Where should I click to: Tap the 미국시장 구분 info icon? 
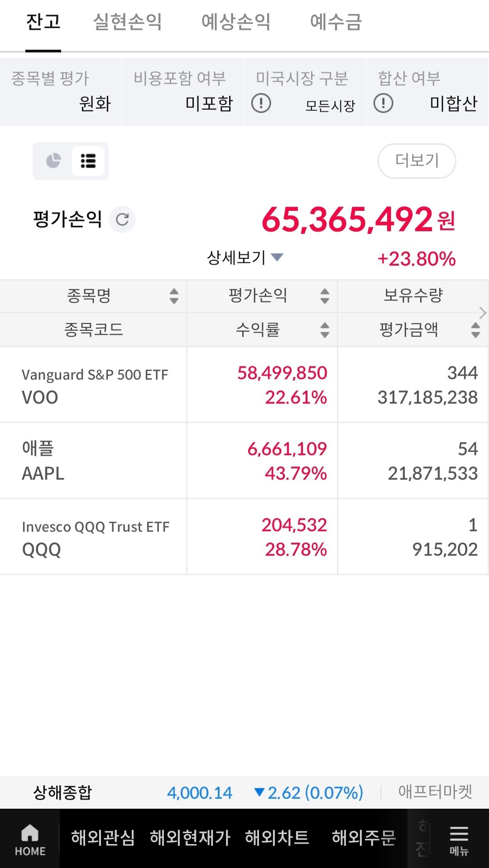coord(261,103)
